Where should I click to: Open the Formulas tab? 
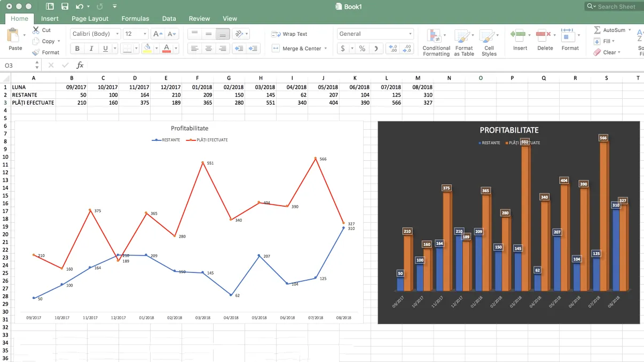click(135, 18)
